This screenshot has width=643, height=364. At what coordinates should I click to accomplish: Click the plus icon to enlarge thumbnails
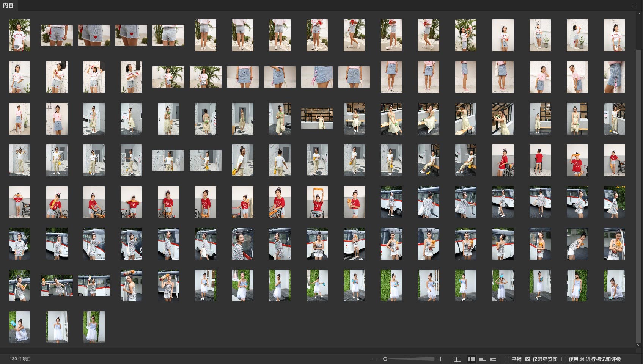440,359
